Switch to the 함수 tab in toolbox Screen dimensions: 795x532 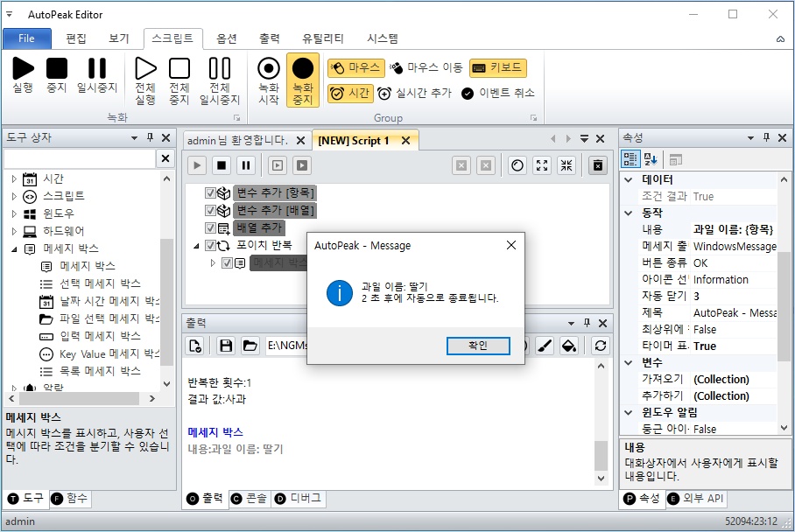pos(69,499)
